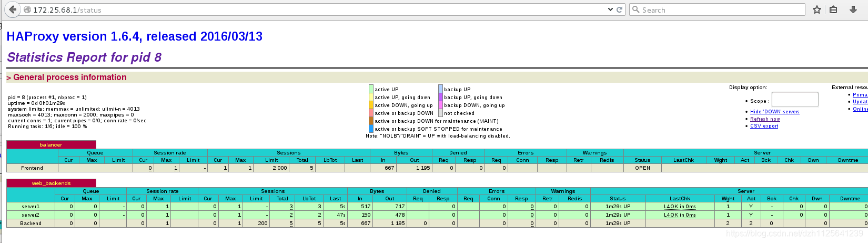Open the CSV export link
Viewport: 868px width, 243px height.
point(764,126)
